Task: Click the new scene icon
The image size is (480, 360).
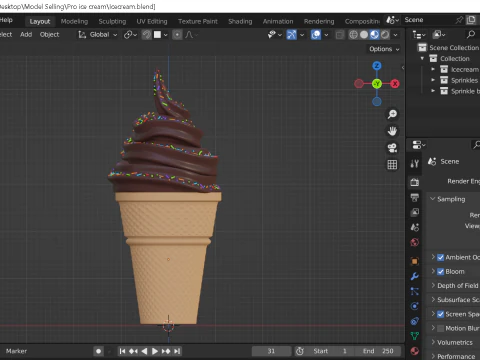Action: click(471, 20)
